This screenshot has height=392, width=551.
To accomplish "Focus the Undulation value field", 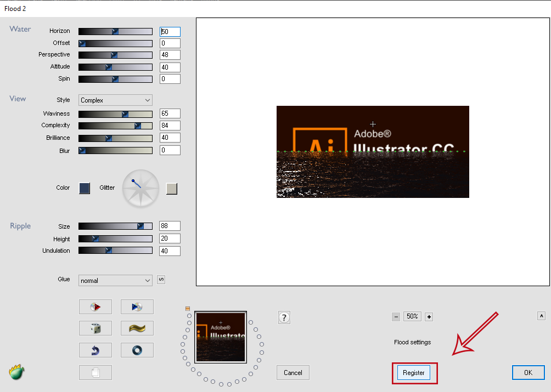I will coord(170,251).
